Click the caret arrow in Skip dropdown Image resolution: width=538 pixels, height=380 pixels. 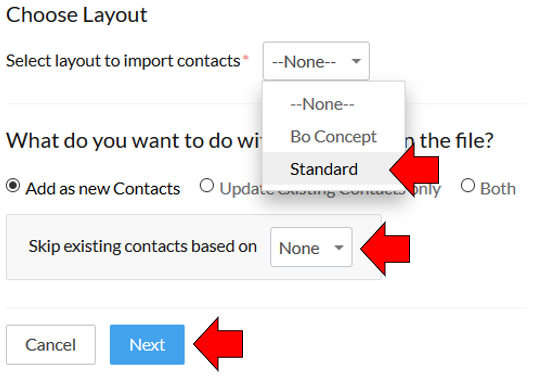(x=339, y=248)
